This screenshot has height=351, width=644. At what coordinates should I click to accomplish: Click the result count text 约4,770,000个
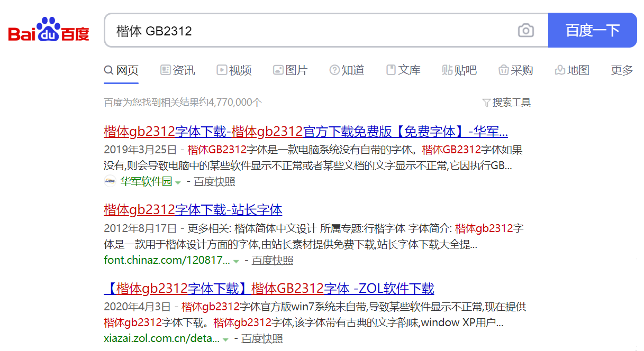click(231, 103)
